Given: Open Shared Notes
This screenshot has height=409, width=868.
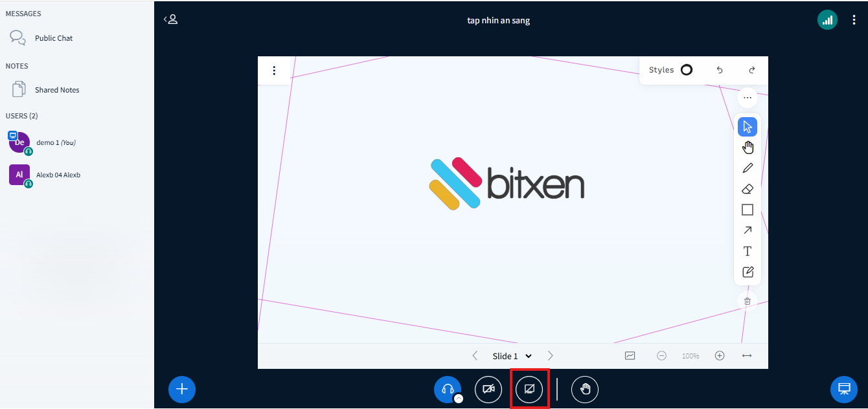Looking at the screenshot, I should [57, 90].
